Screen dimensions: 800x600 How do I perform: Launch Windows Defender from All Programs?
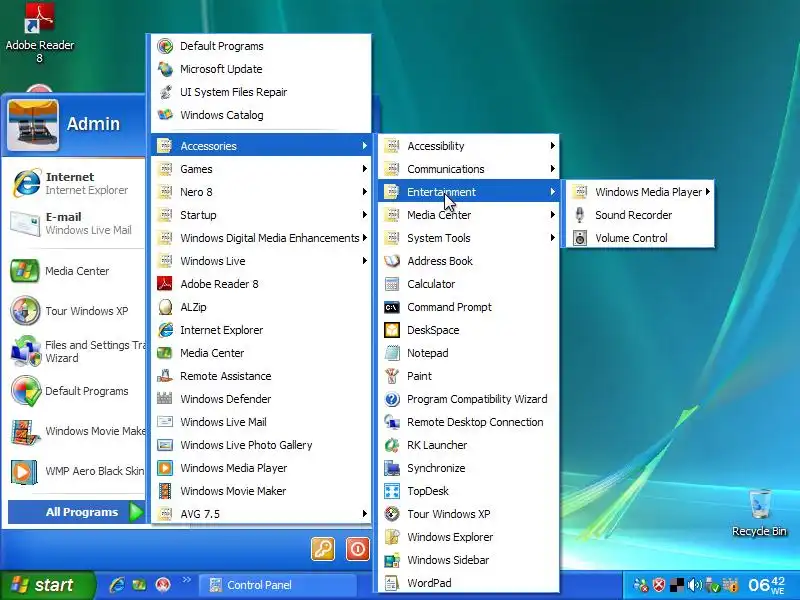coord(261,399)
